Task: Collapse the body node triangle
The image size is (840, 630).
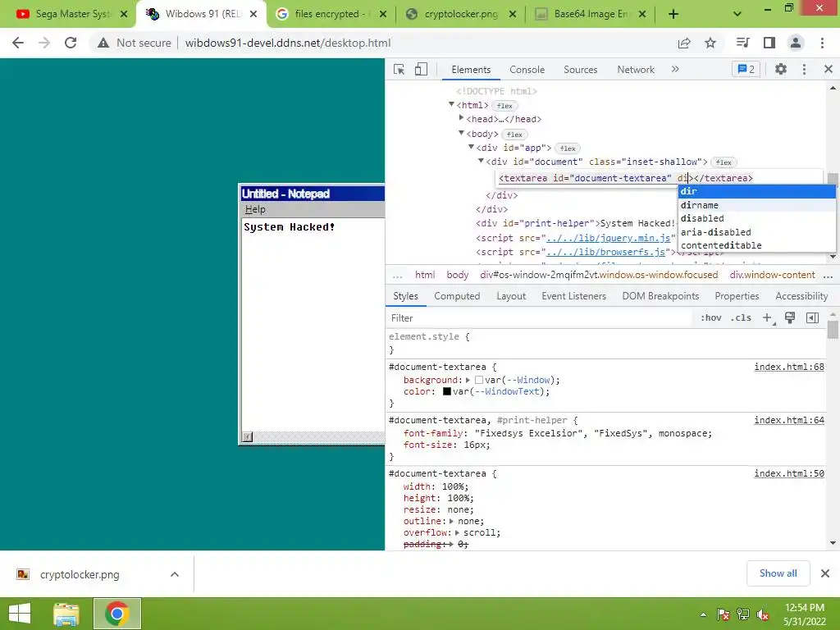Action: coord(461,133)
